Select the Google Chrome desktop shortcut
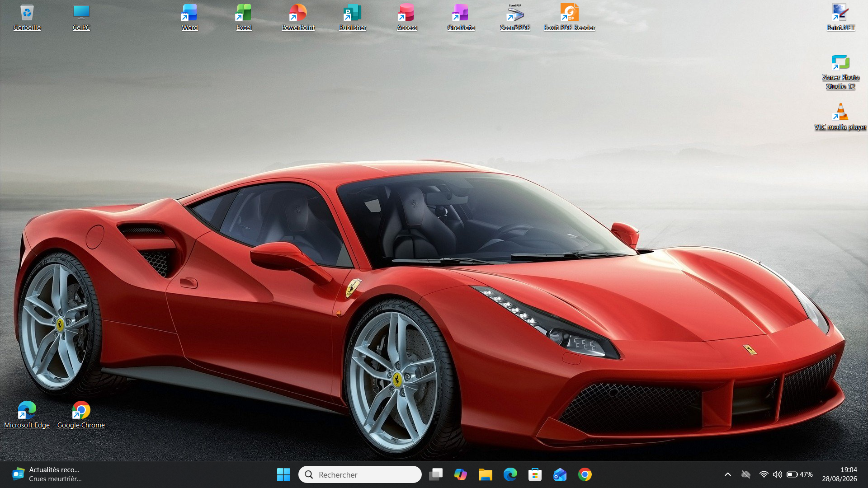The height and width of the screenshot is (488, 868). point(81,415)
